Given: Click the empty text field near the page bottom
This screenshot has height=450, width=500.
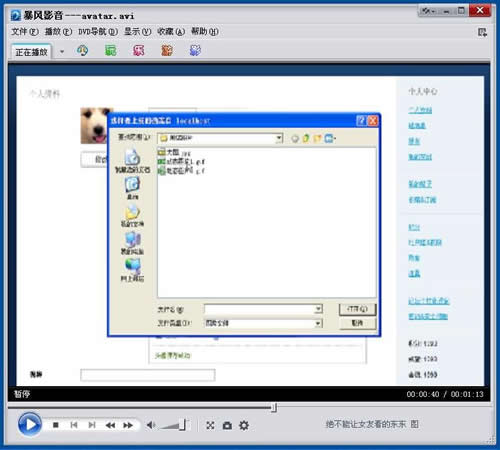Looking at the screenshot, I should click(148, 375).
